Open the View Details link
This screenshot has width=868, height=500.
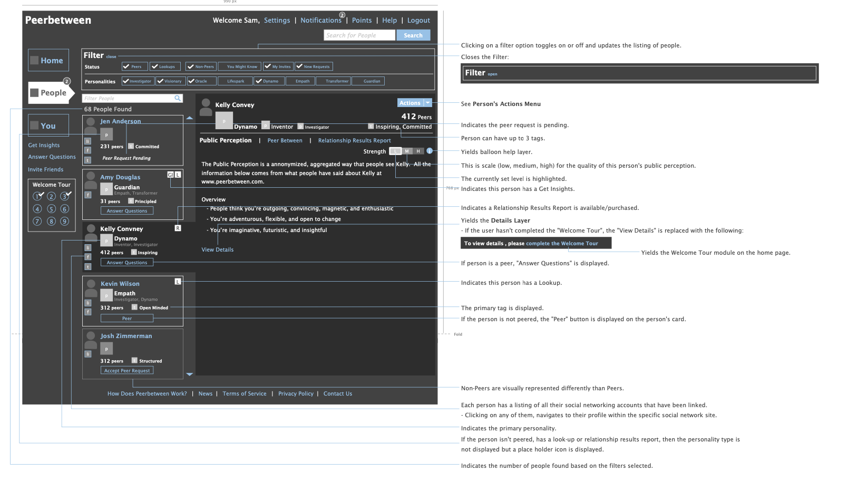point(217,249)
